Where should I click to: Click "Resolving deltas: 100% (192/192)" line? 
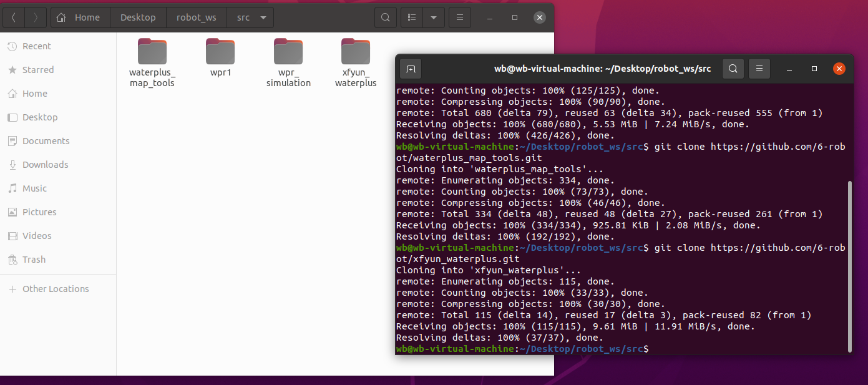point(505,236)
